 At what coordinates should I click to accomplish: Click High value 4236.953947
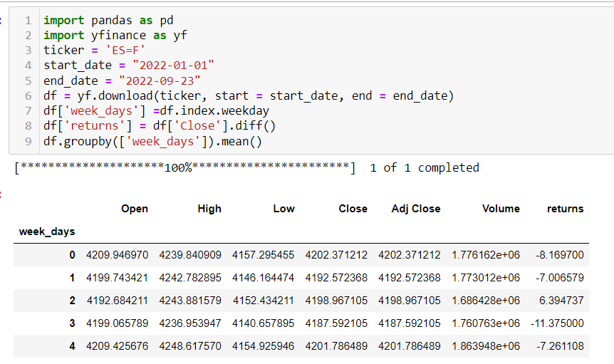tap(190, 323)
